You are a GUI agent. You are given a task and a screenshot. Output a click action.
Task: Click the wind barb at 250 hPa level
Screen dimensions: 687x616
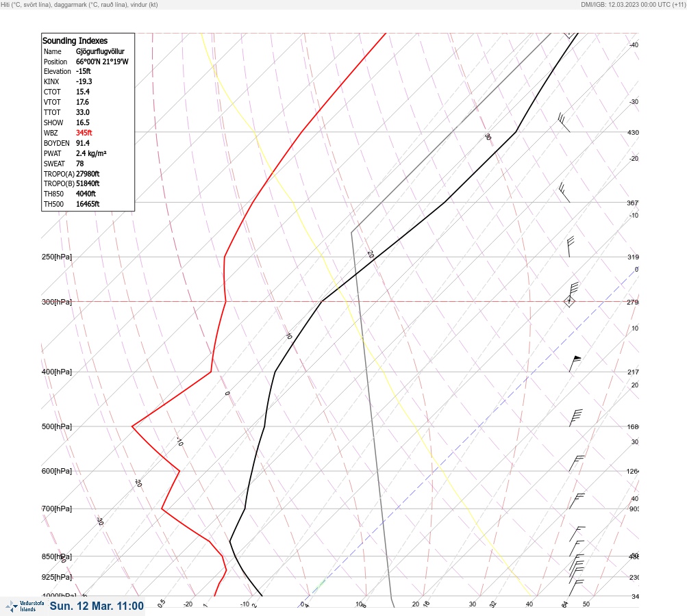(571, 247)
